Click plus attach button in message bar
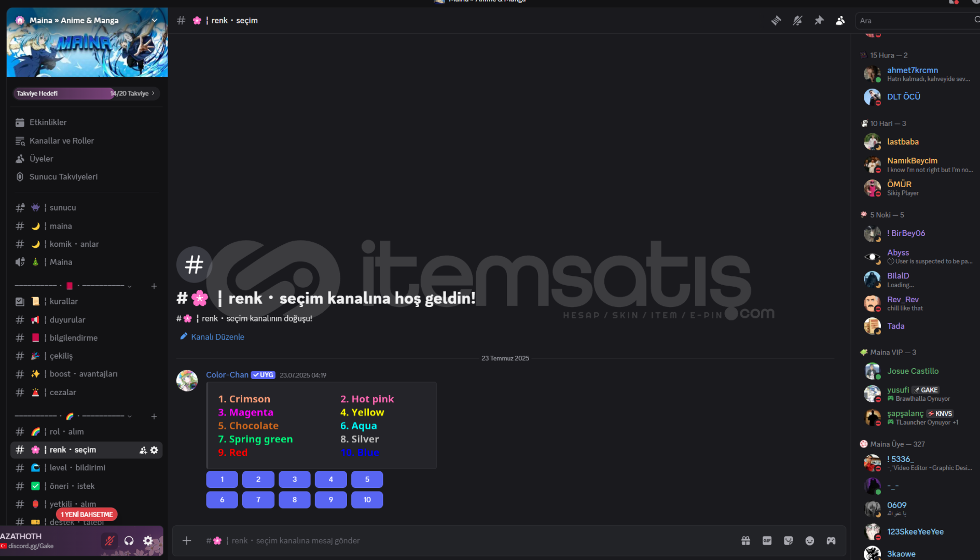This screenshot has height=560, width=980. click(187, 541)
